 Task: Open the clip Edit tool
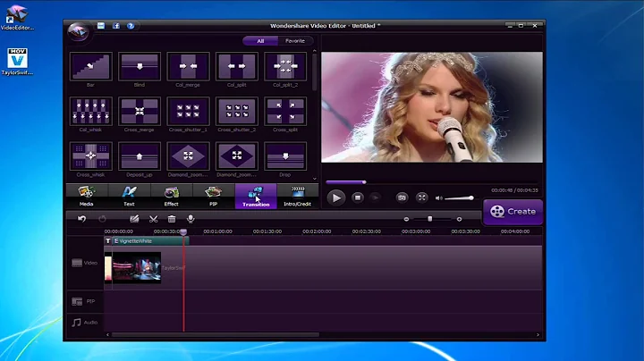click(x=134, y=219)
